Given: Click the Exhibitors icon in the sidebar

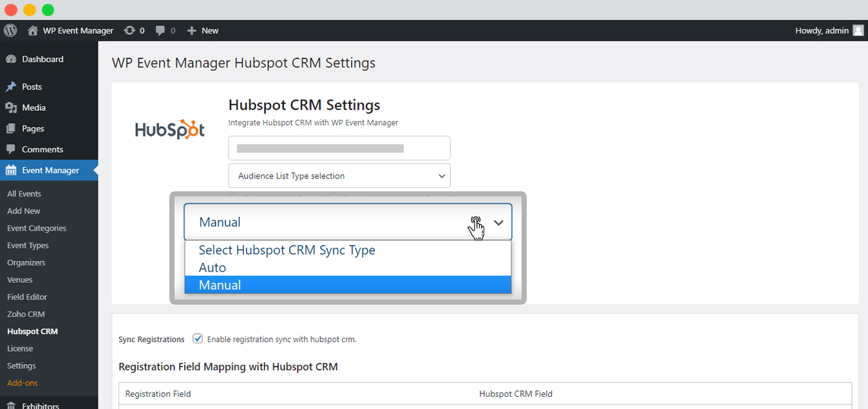Looking at the screenshot, I should 11,405.
